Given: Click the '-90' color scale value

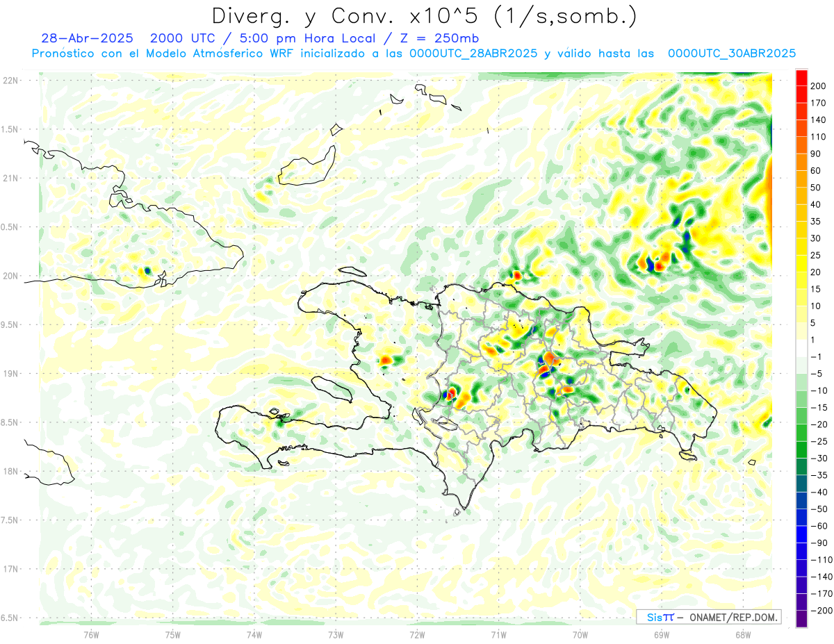Looking at the screenshot, I should [819, 543].
